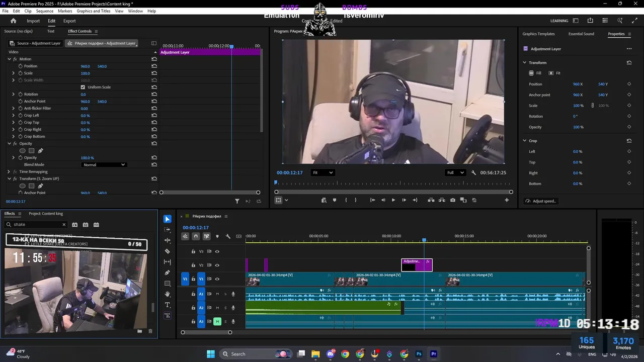
Task: Click the Opacity ellipse mask tool
Action: [22, 151]
